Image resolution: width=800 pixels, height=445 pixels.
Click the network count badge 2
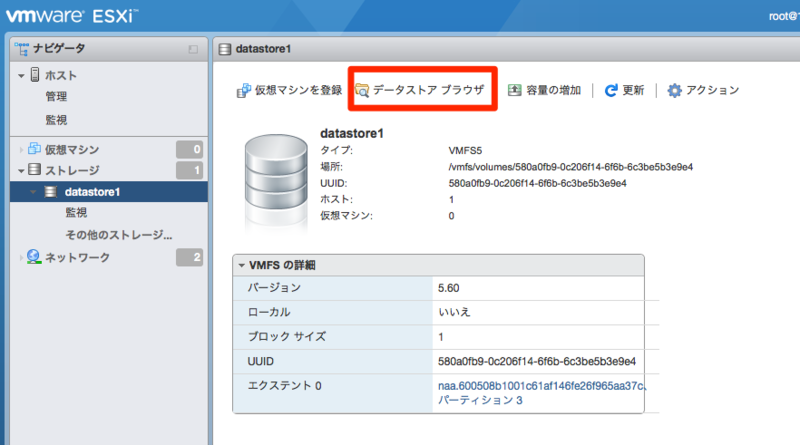click(x=189, y=257)
